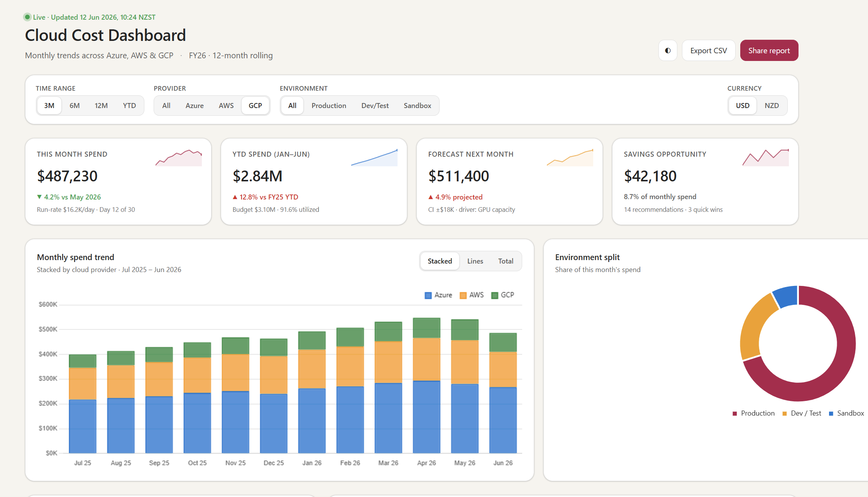Filter environment to Dev/Test
The height and width of the screenshot is (497, 868).
tap(375, 106)
